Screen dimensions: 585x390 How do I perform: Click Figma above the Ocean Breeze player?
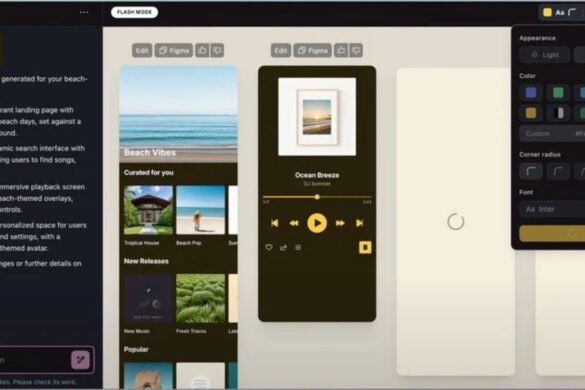coord(313,50)
